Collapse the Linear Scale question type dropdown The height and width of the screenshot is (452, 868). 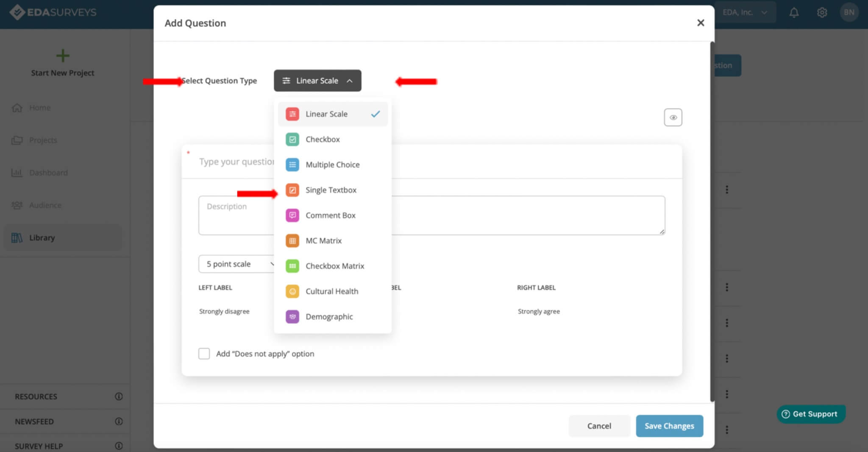[x=317, y=81]
